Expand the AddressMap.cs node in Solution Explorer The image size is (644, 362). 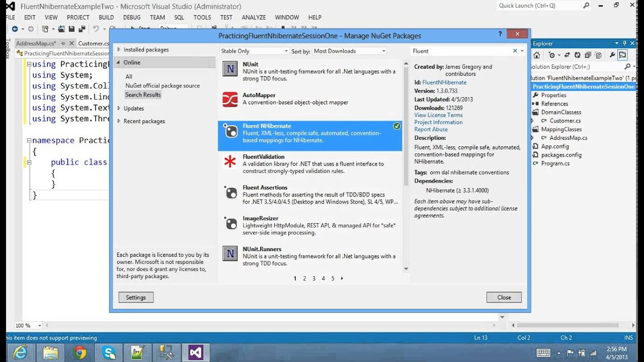pyautogui.click(x=532, y=138)
